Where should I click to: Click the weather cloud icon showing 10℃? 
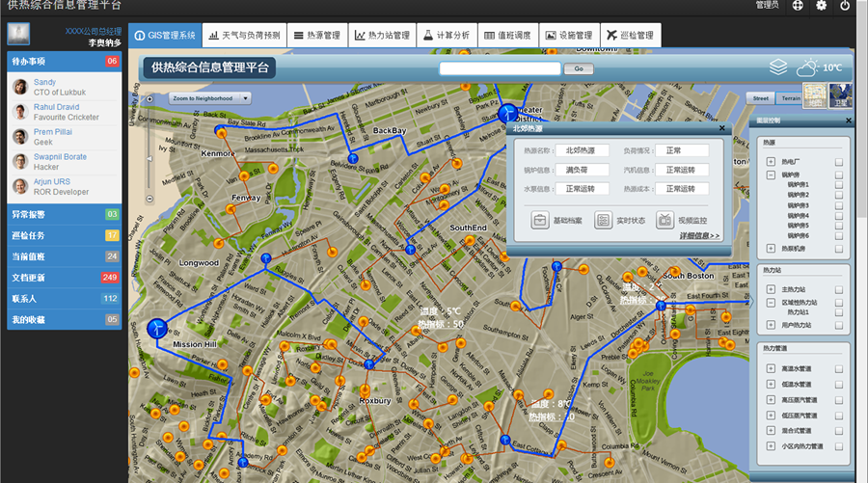click(x=806, y=67)
